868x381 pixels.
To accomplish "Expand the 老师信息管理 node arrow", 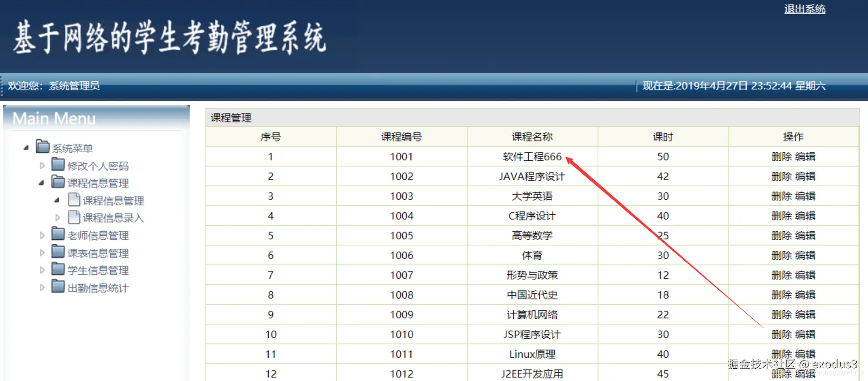I will pyautogui.click(x=42, y=235).
